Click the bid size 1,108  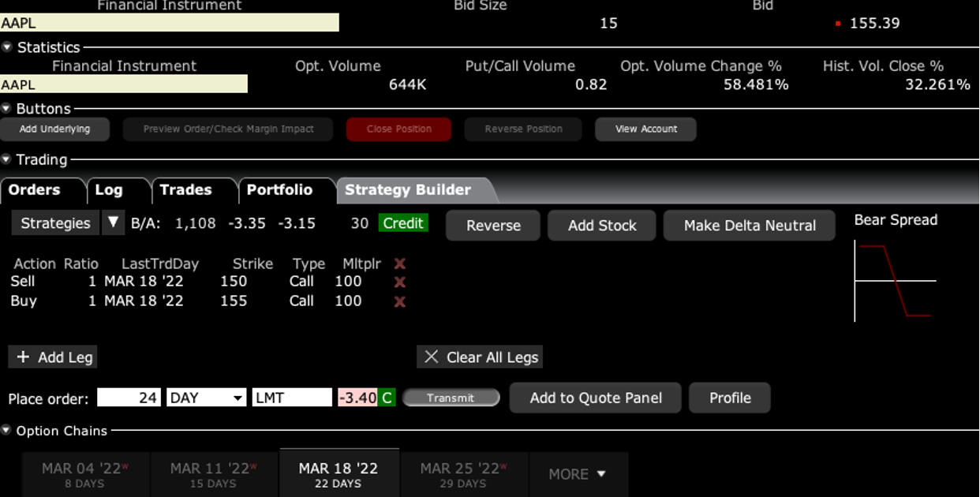196,223
